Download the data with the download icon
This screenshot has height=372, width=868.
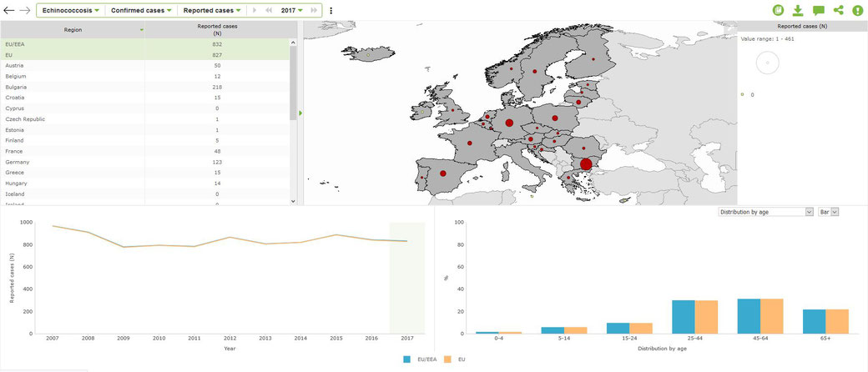point(798,11)
